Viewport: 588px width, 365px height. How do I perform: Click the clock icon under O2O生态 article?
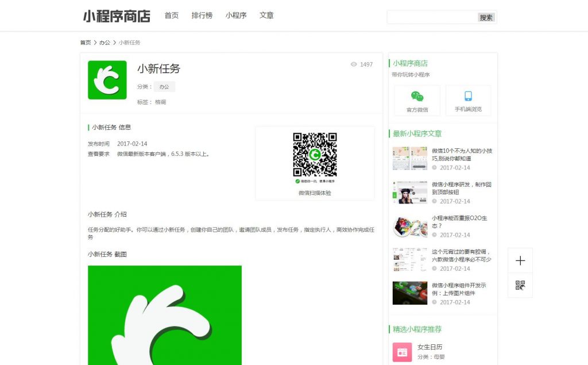434,235
